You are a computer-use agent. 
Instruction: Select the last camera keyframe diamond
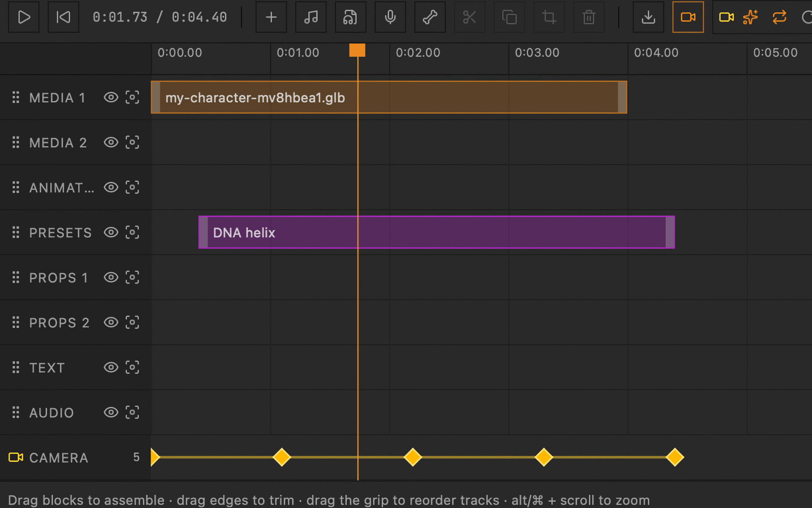675,457
